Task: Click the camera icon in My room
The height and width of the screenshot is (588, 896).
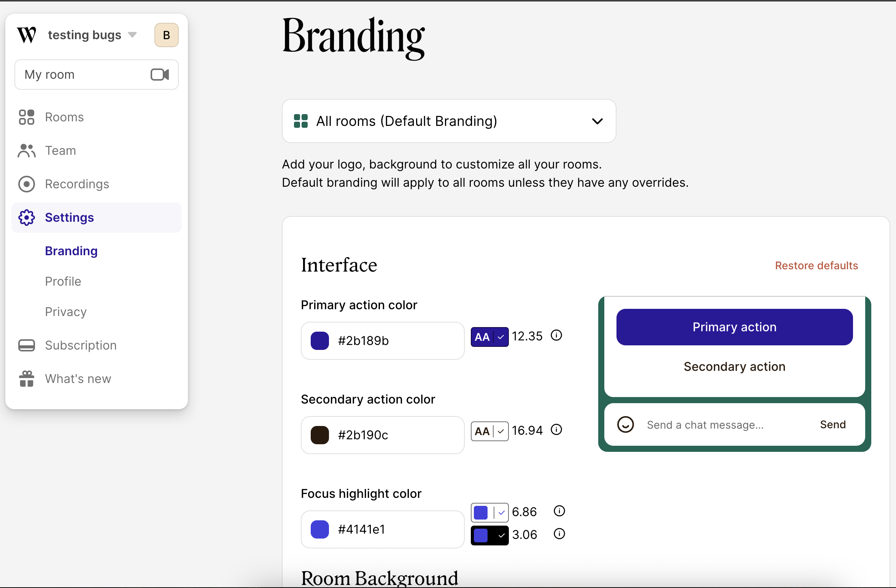Action: click(160, 75)
